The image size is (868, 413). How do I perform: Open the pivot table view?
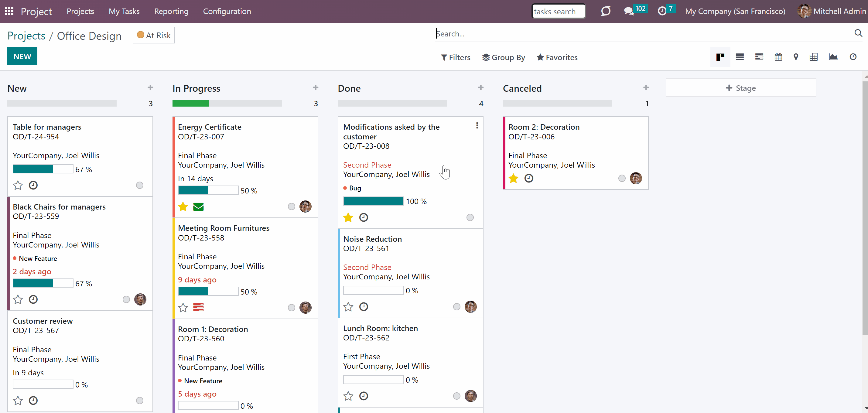pos(813,57)
